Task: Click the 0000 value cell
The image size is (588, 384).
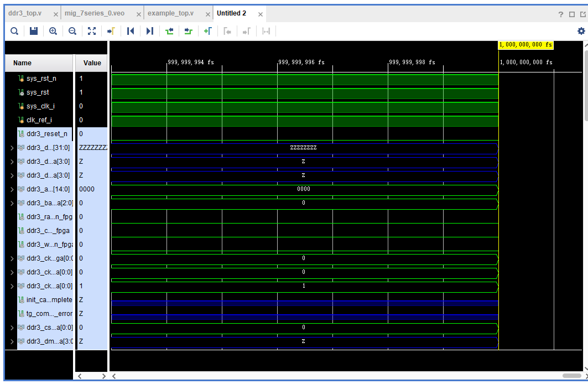Action: [x=92, y=189]
